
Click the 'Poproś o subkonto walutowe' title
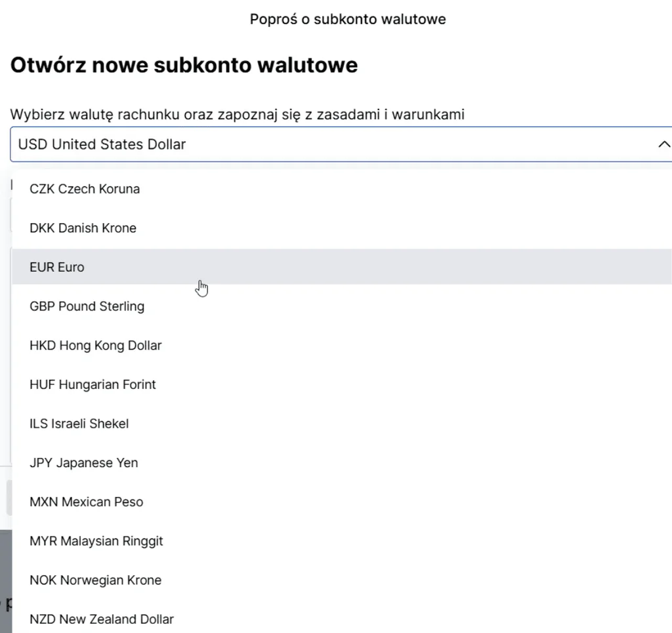(348, 19)
